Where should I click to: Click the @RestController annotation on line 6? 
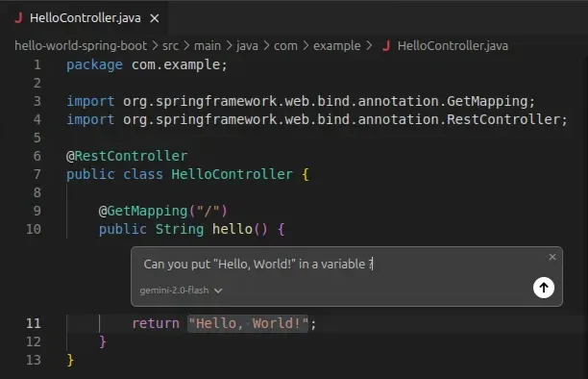[127, 156]
